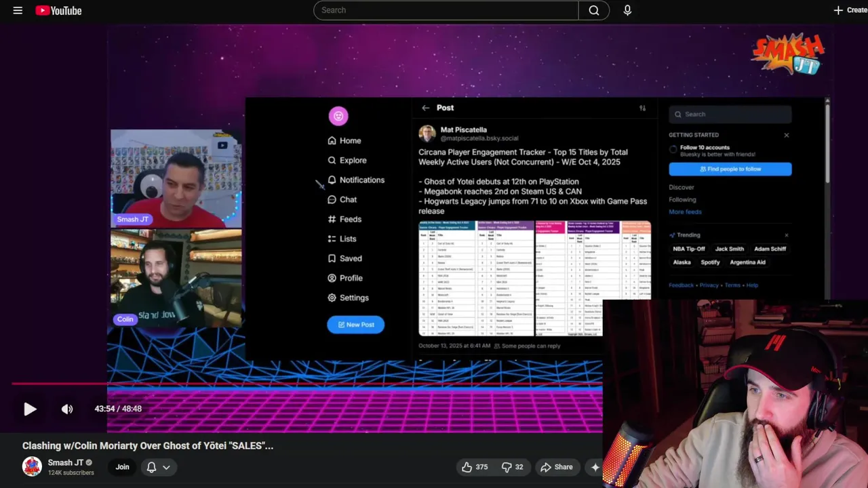The width and height of the screenshot is (868, 488).
Task: Select the Discover feed link
Action: pyautogui.click(x=682, y=187)
